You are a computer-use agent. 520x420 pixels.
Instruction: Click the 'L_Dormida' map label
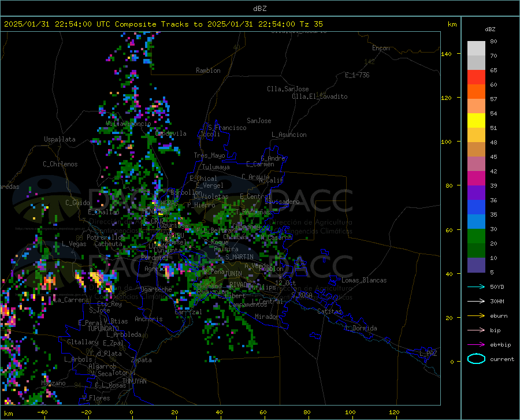point(361,328)
